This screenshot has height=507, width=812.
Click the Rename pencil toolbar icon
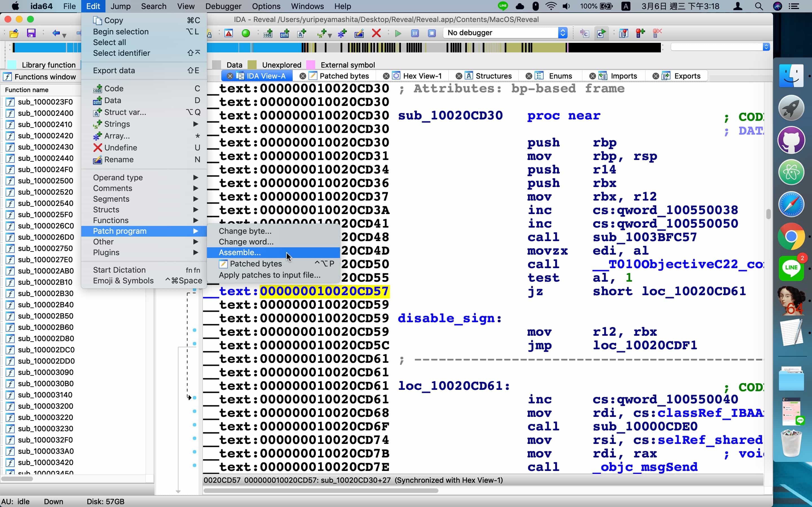point(359,33)
